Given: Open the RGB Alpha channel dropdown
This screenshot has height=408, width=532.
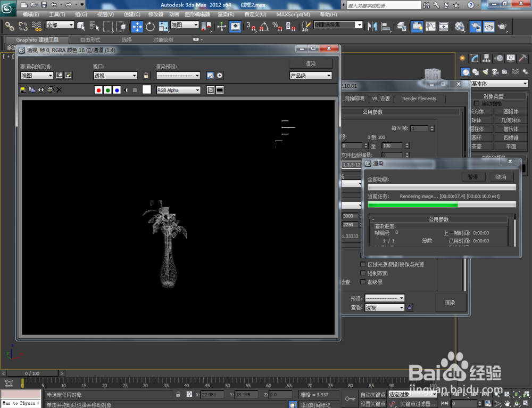Looking at the screenshot, I should click(x=178, y=90).
